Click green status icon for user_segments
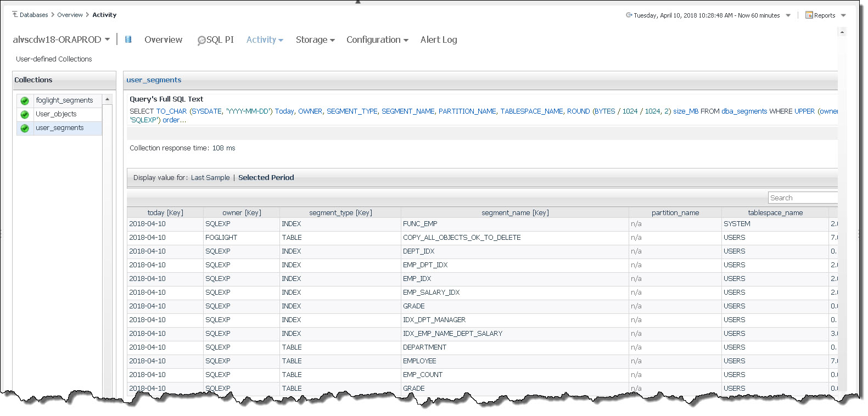The image size is (868, 416). click(x=25, y=128)
